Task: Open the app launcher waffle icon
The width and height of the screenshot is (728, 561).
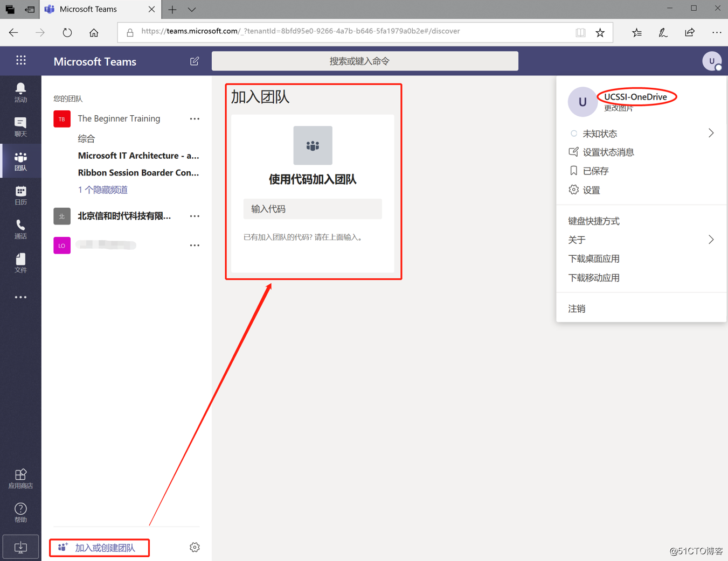Action: coord(20,60)
